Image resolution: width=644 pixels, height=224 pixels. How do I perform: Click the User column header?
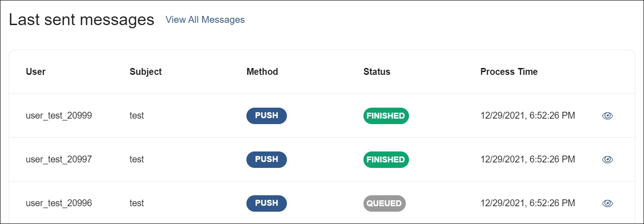[36, 72]
